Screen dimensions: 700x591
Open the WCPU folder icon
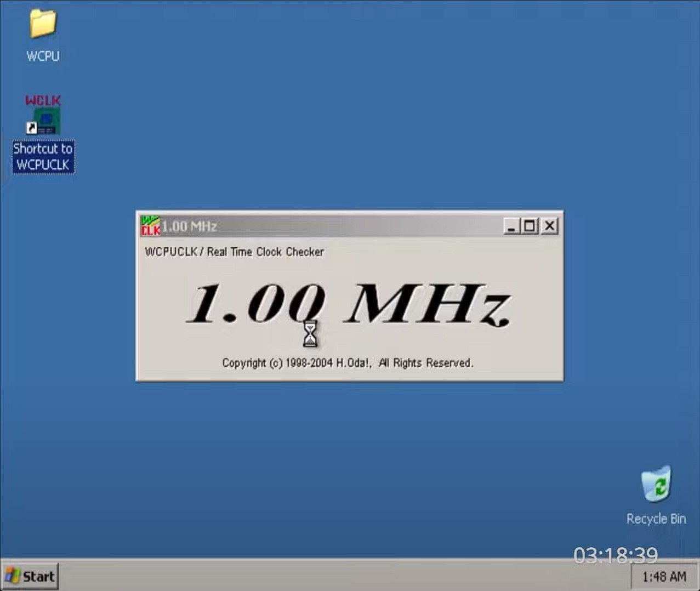click(43, 24)
